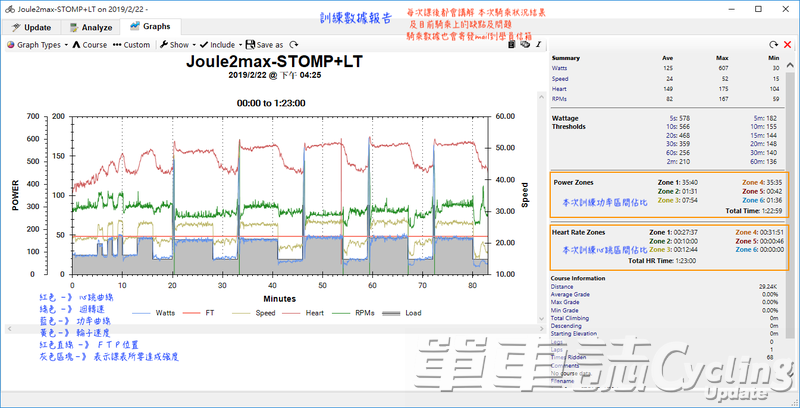Click the chart's horizontal scrollbar left arrow
The width and height of the screenshot is (800, 408).
[8, 329]
